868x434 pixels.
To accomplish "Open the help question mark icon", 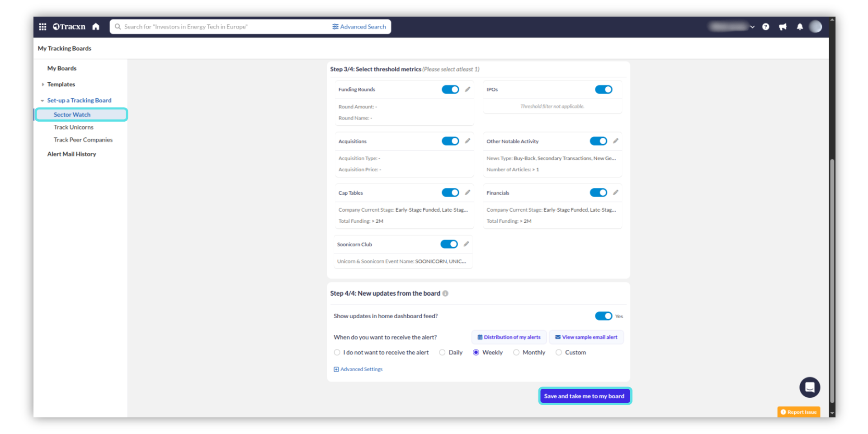I will (x=765, y=27).
